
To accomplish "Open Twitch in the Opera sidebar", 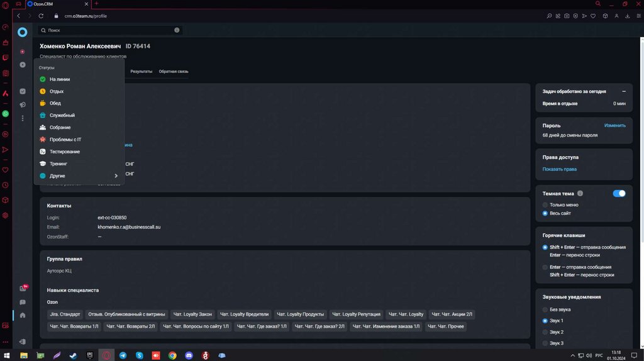I will tap(5, 57).
